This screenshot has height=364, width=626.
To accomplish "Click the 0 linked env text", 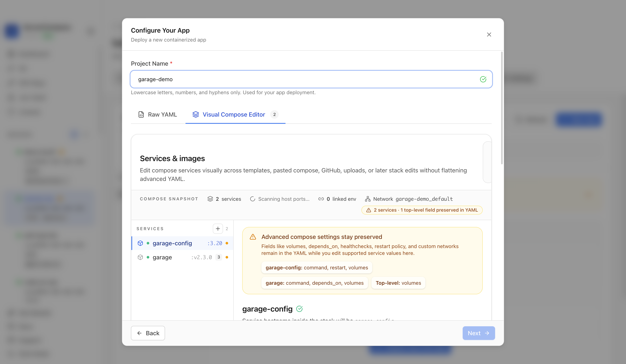I will (341, 199).
